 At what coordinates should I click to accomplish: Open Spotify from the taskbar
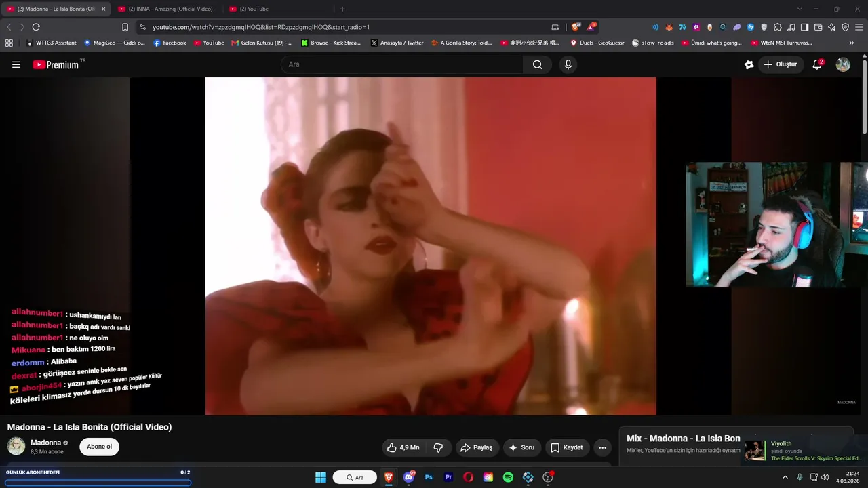click(508, 477)
